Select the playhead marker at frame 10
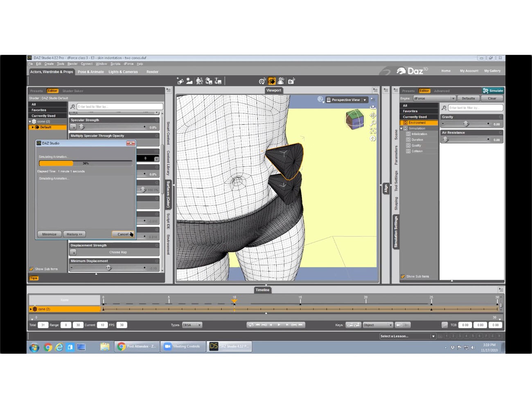The image size is (532, 409). pos(234,301)
